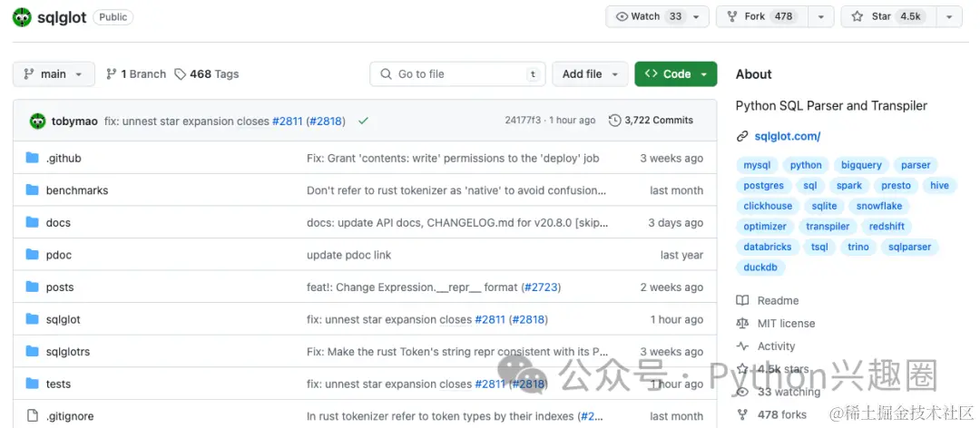Click the eye icon in Watch button
Screen dimensions: 980x428
point(622,17)
